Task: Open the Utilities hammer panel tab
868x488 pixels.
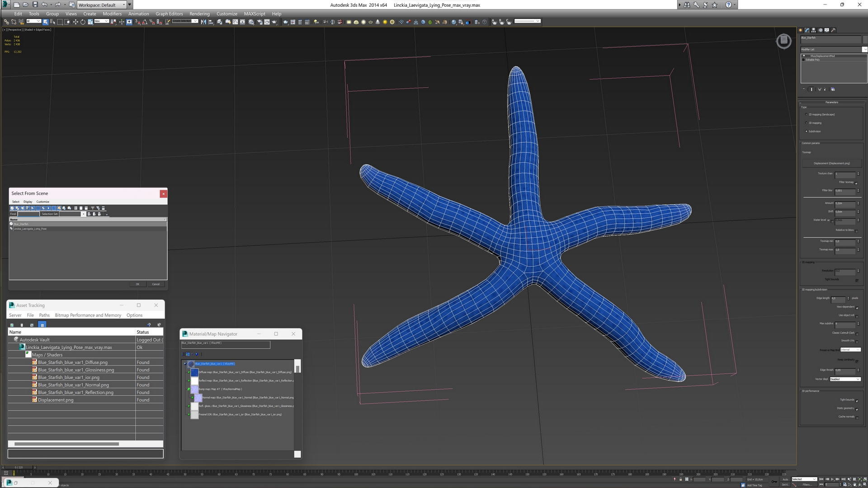Action: pos(834,30)
